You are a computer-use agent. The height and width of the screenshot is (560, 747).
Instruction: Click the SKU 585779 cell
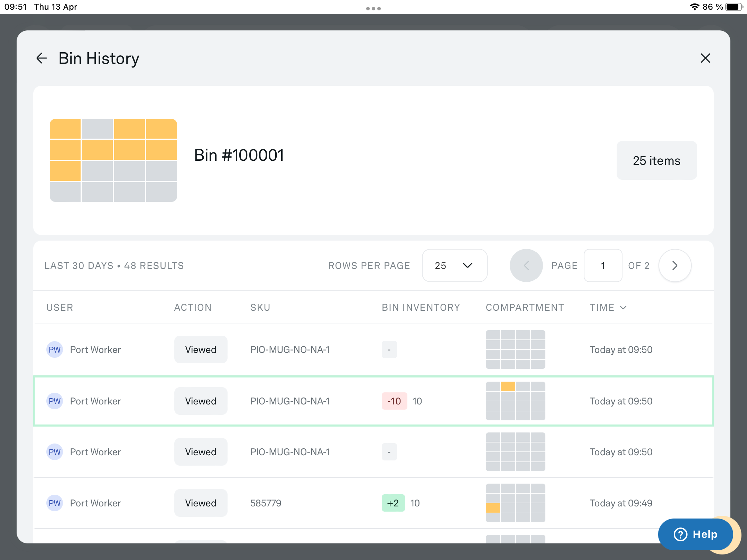click(266, 503)
